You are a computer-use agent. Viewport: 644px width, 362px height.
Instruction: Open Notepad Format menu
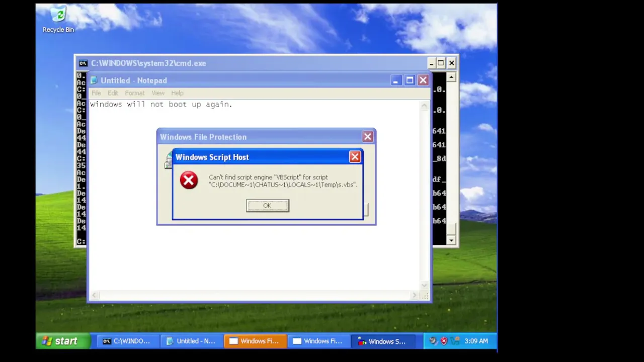click(134, 93)
